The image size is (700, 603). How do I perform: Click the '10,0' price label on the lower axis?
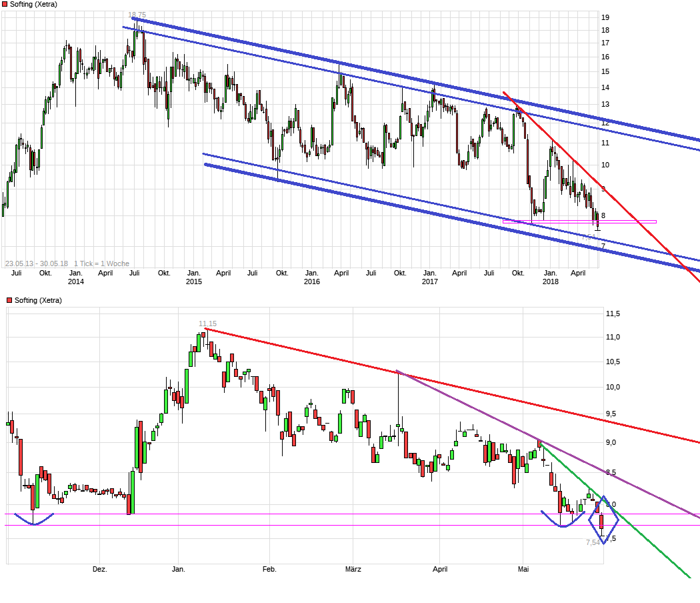[x=613, y=387]
